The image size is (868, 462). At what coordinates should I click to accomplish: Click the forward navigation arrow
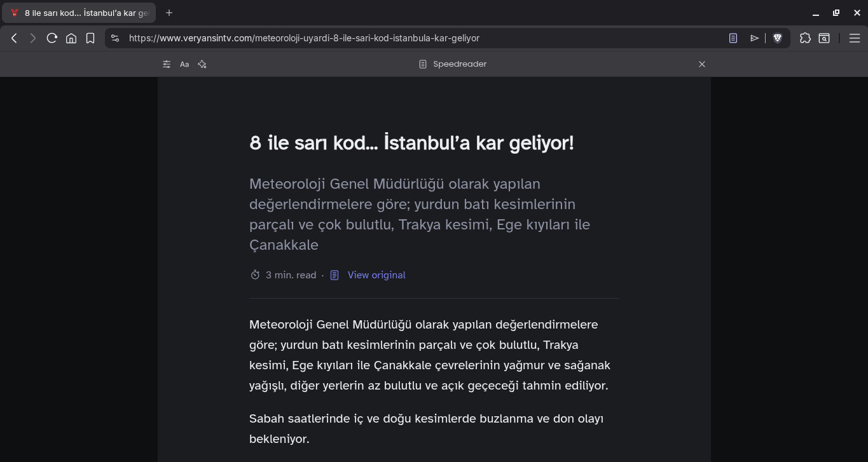click(33, 38)
